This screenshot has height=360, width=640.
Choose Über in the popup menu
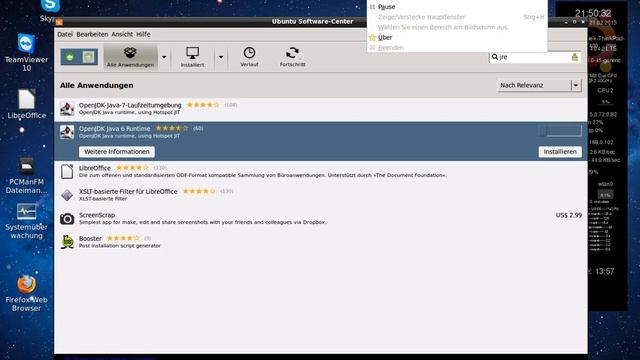pos(457,38)
